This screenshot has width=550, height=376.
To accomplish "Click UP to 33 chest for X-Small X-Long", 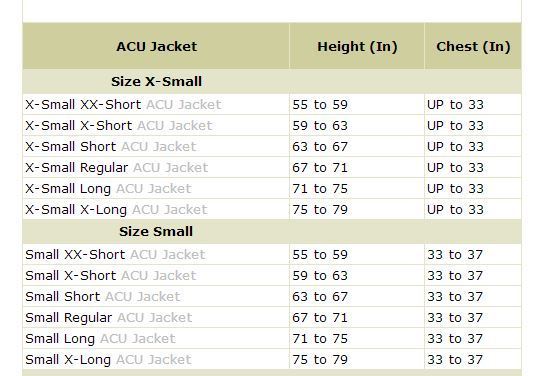I will (x=455, y=210).
